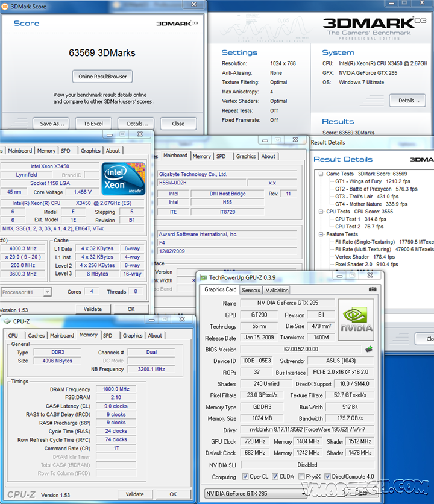Screen dimensions: 434x504
Task: Click Details button in 3DMark System panel
Action: click(409, 101)
